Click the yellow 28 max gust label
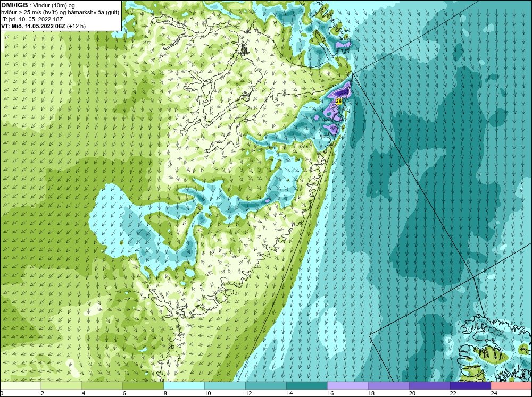Screen dimensions: 532x397 [338, 100]
